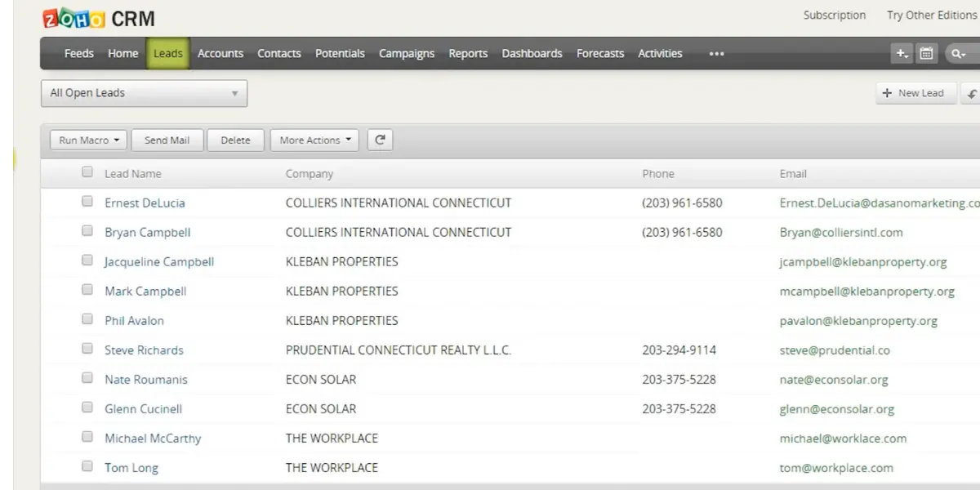Click email mcampbell@klebanproperty.org
Screen dimensions: 980x490
point(867,292)
